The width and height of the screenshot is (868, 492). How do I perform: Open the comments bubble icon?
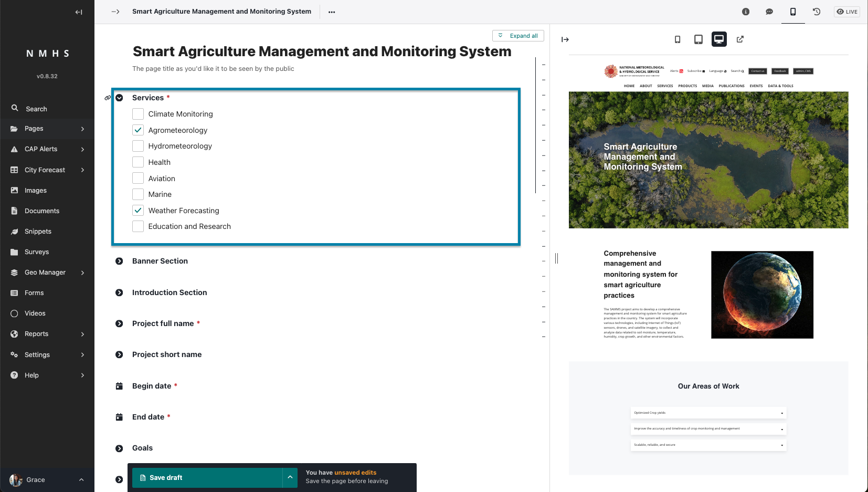tap(769, 12)
